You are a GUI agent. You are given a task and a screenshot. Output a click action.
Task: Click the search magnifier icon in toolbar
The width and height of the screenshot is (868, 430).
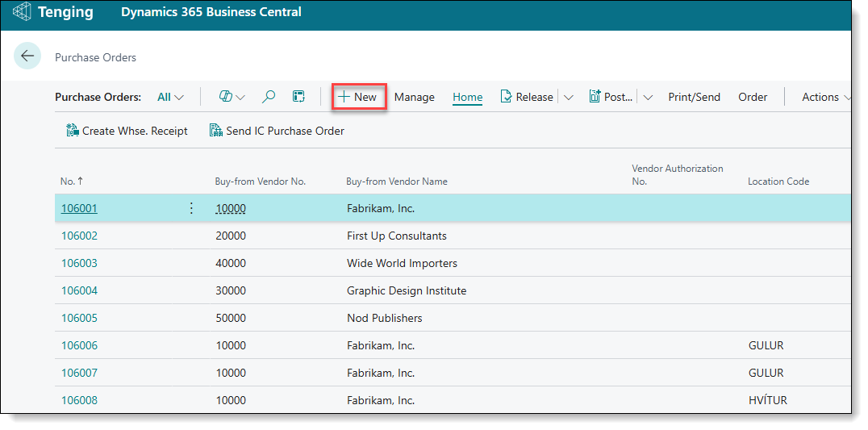(x=269, y=97)
